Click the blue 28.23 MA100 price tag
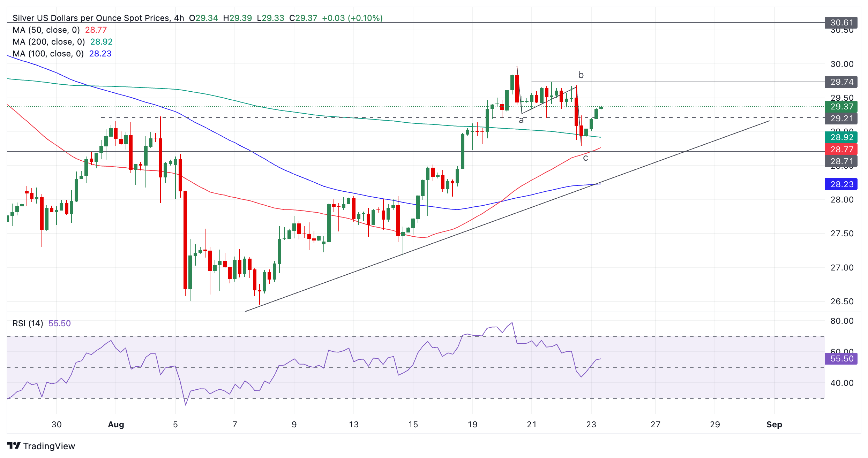 coord(841,184)
